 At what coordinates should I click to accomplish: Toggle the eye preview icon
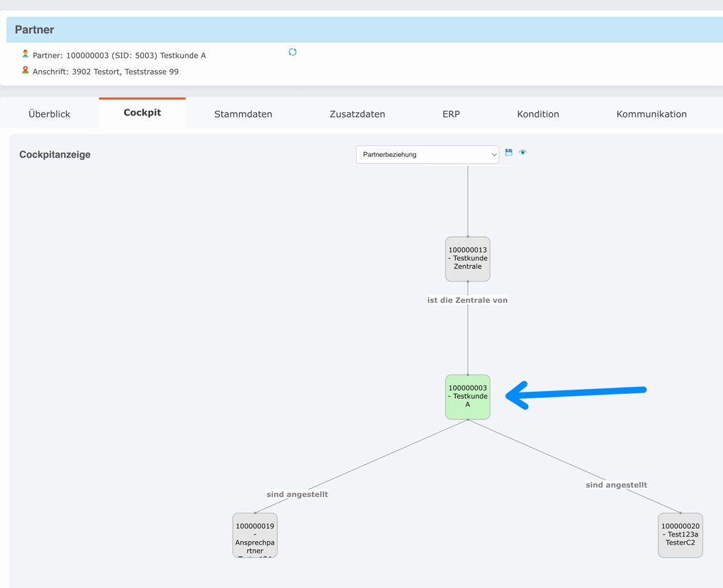click(523, 152)
